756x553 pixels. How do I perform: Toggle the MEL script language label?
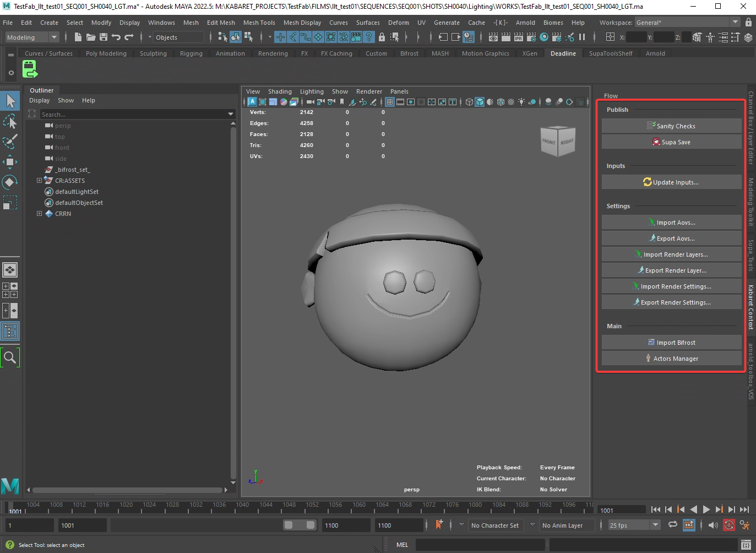point(403,545)
